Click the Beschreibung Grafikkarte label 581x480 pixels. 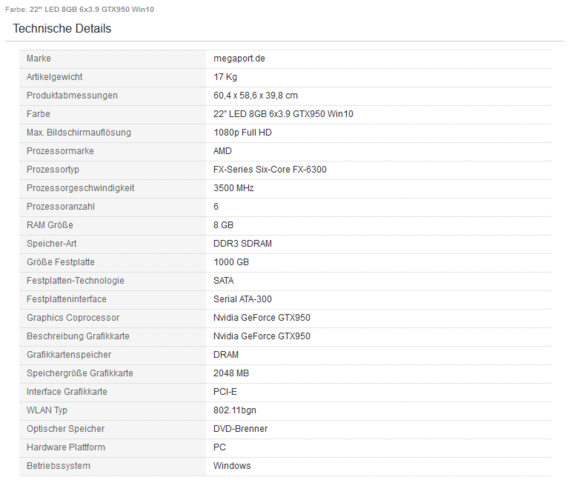click(78, 337)
